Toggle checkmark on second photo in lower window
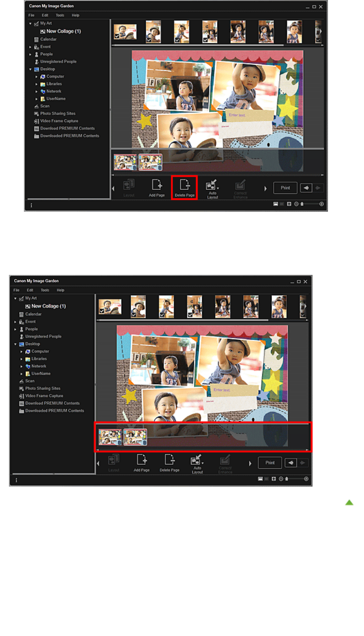This screenshot has width=364, height=636. (134, 315)
